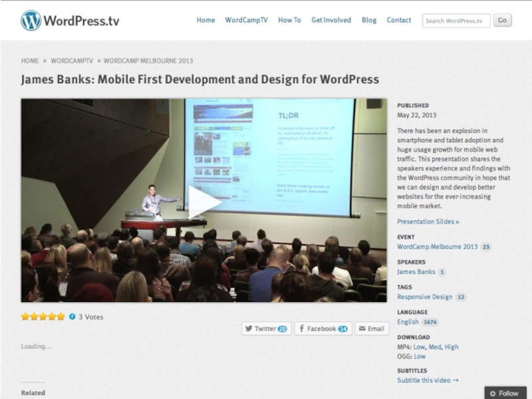
Task: Click Subtitle this video link
Action: [x=428, y=380]
